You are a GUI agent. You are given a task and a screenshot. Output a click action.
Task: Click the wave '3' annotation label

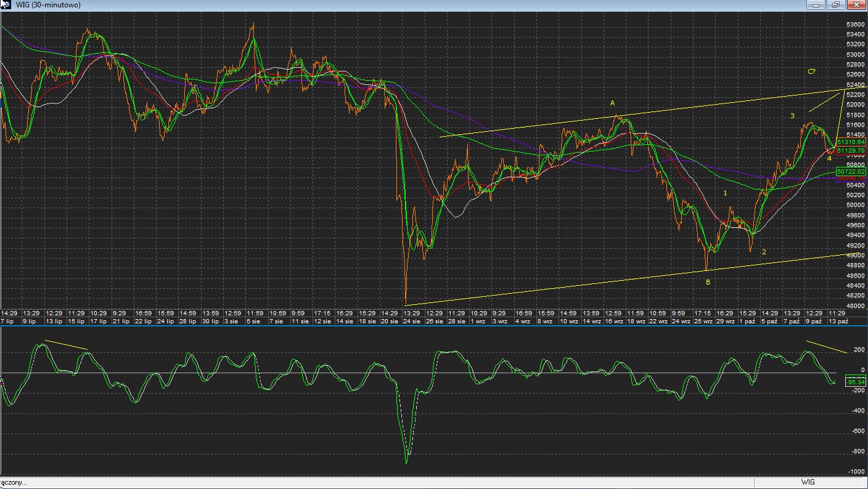click(x=792, y=116)
